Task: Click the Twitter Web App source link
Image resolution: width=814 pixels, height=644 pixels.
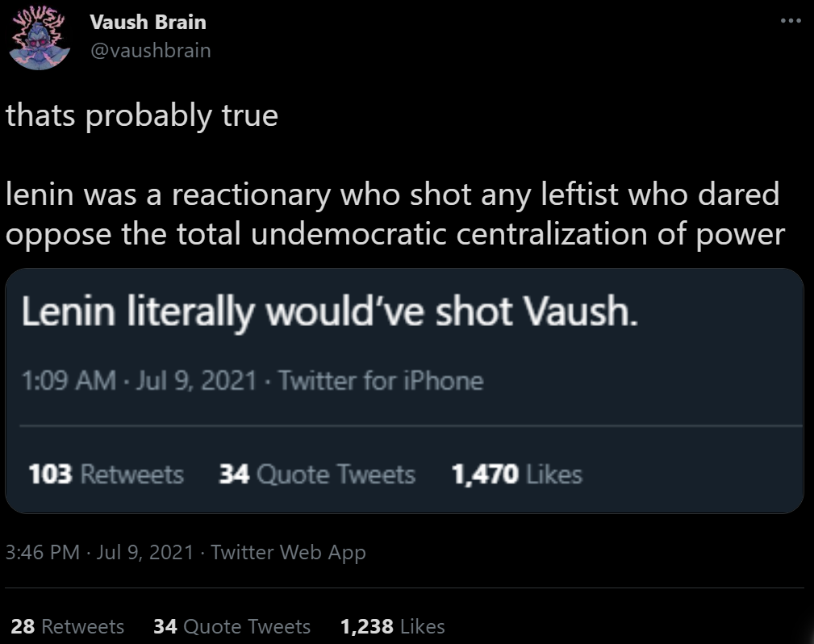Action: tap(288, 552)
